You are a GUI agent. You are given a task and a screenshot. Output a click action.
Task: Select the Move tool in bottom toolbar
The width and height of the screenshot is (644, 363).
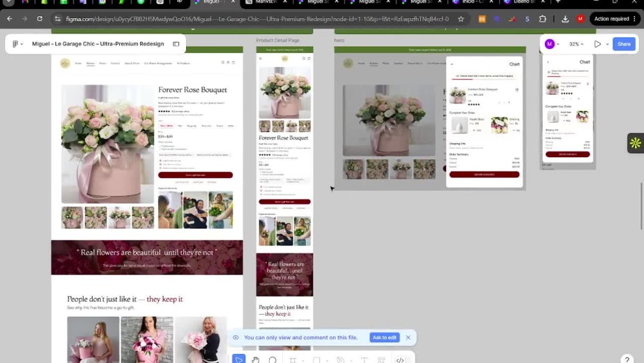point(239,359)
